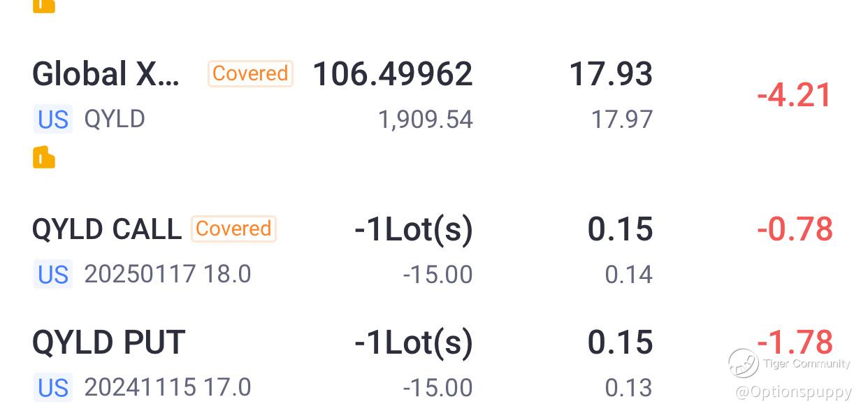Tap the -1.78 loss on the put
868x411 pixels.
pos(795,342)
